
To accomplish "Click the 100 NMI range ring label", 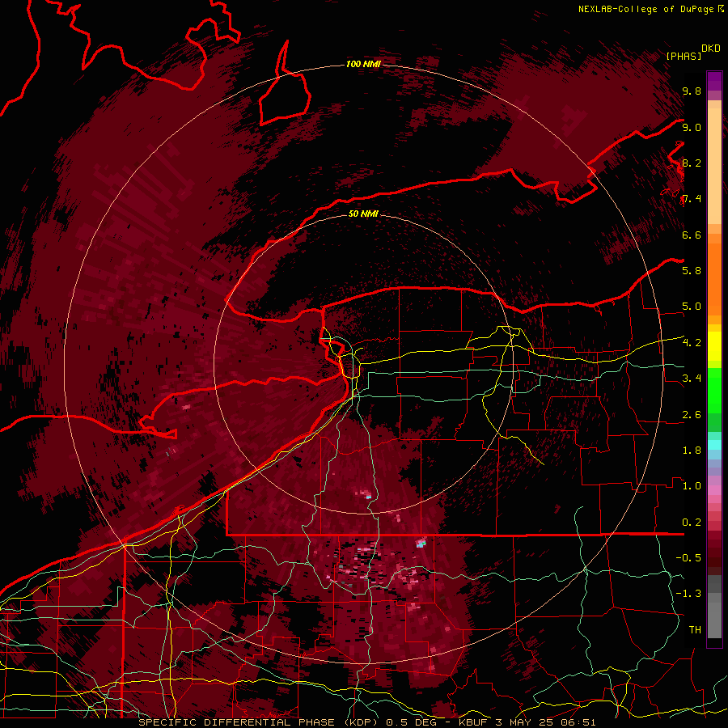I will [x=363, y=64].
